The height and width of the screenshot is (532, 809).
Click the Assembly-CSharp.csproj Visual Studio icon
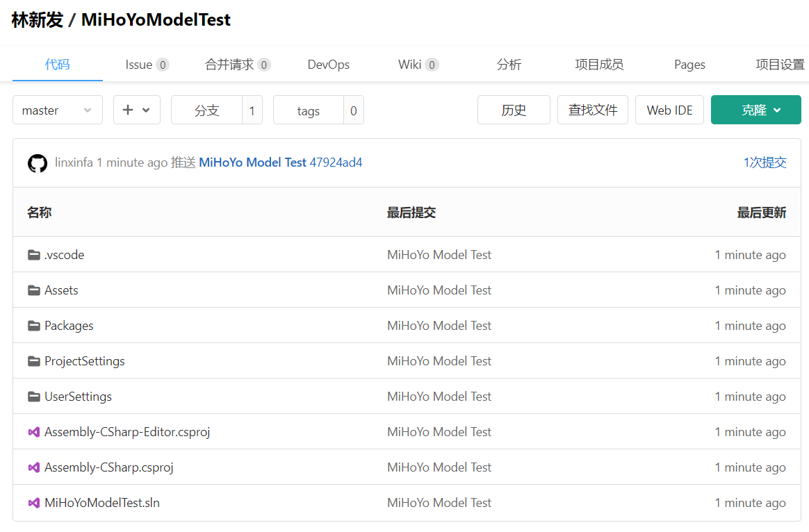pos(34,467)
